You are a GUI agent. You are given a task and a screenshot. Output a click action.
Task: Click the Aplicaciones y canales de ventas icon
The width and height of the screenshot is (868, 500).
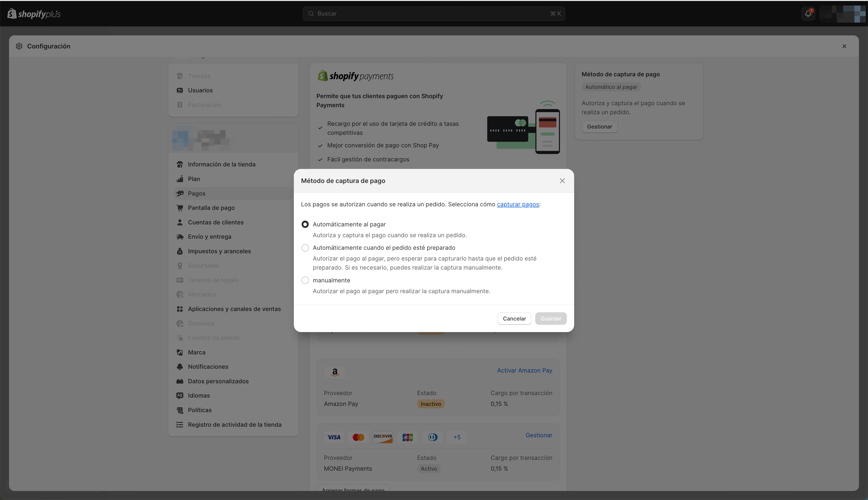(180, 309)
